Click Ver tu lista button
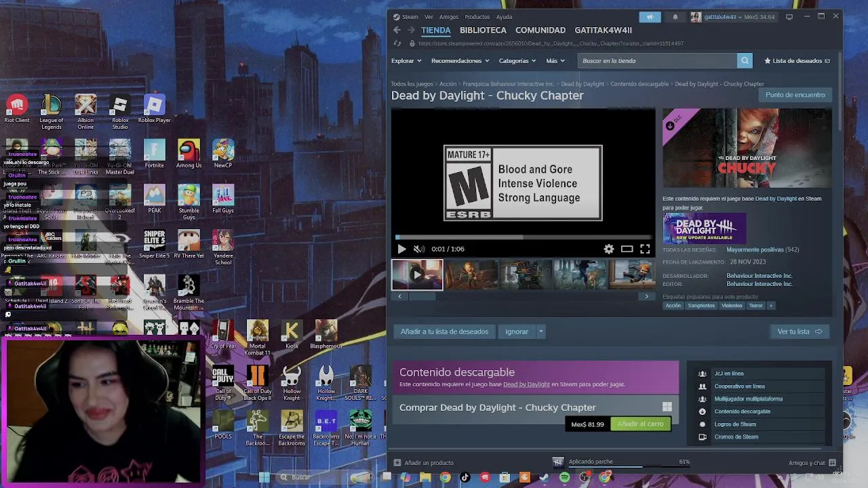This screenshot has height=488, width=868. [x=800, y=331]
